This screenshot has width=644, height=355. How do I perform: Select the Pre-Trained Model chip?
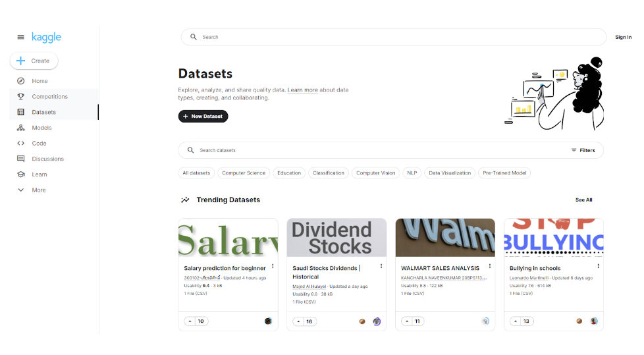504,173
